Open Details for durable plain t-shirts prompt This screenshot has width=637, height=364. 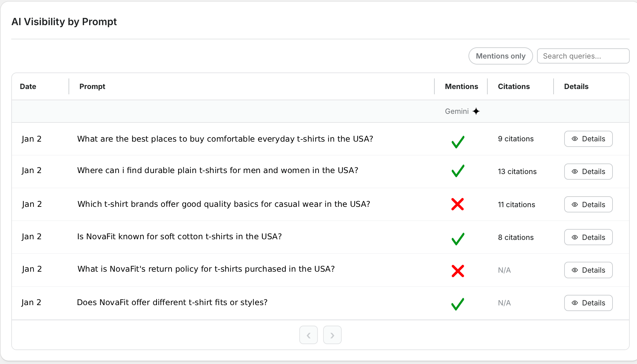click(x=588, y=171)
